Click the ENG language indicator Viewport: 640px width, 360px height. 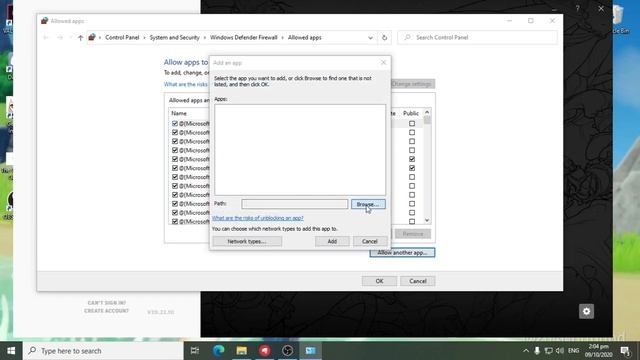(x=573, y=351)
